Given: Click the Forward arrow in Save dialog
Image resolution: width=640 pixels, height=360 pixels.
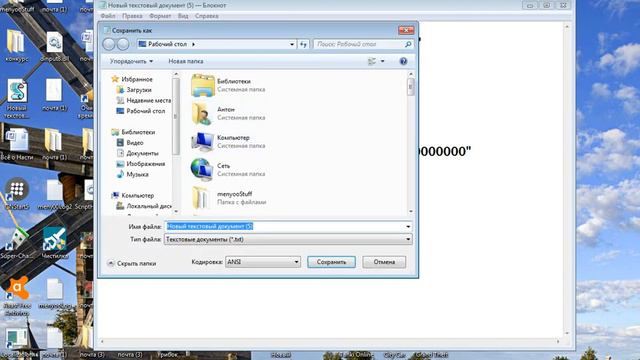Looking at the screenshot, I should pos(123,44).
